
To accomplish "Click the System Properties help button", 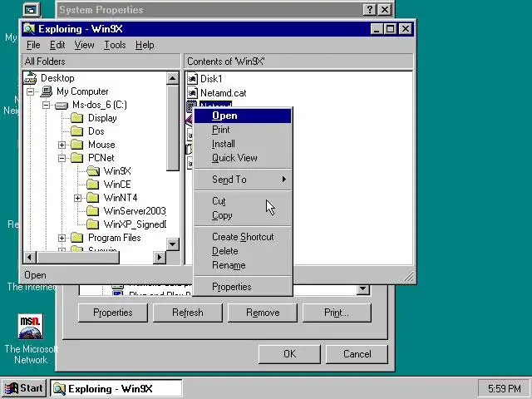I will click(369, 10).
